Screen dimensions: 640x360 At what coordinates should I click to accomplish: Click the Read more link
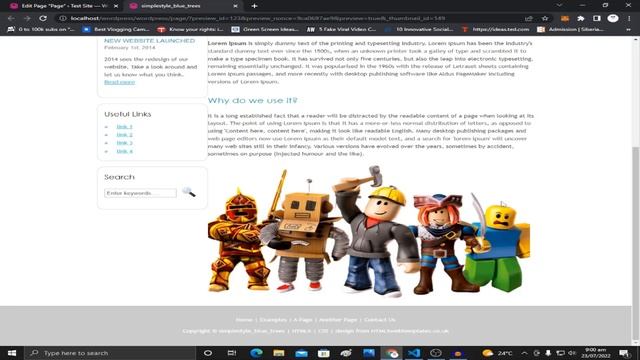tap(119, 82)
